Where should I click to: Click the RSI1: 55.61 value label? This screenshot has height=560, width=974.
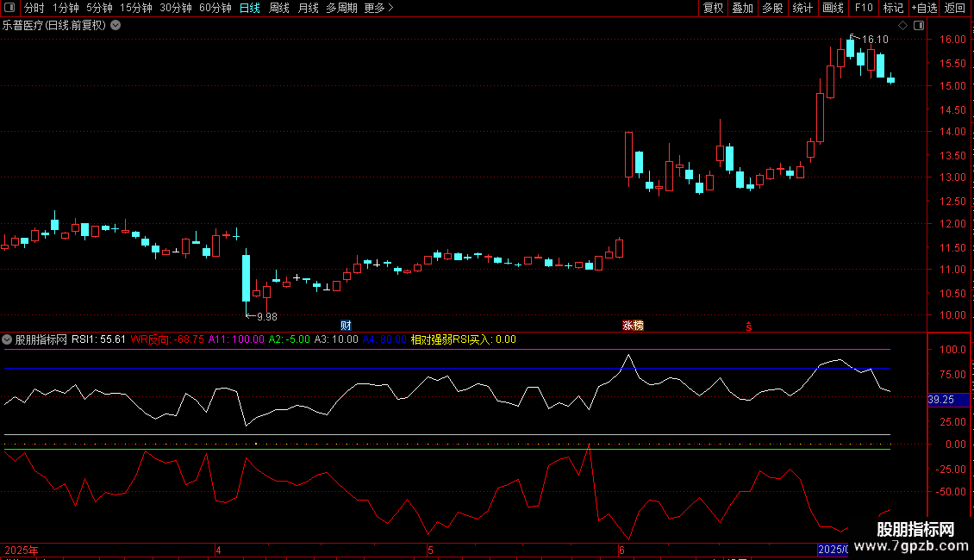98,339
